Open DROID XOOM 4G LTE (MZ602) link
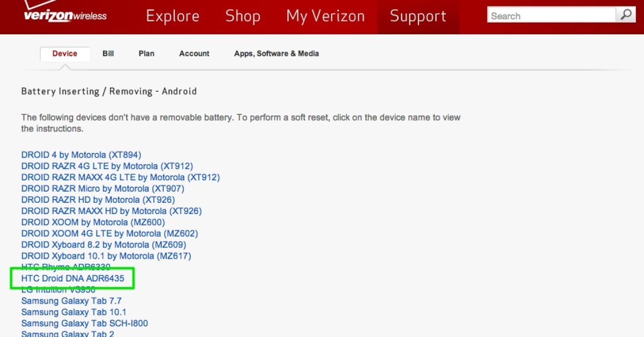Viewport: 644px width, 337px height. pos(109,233)
